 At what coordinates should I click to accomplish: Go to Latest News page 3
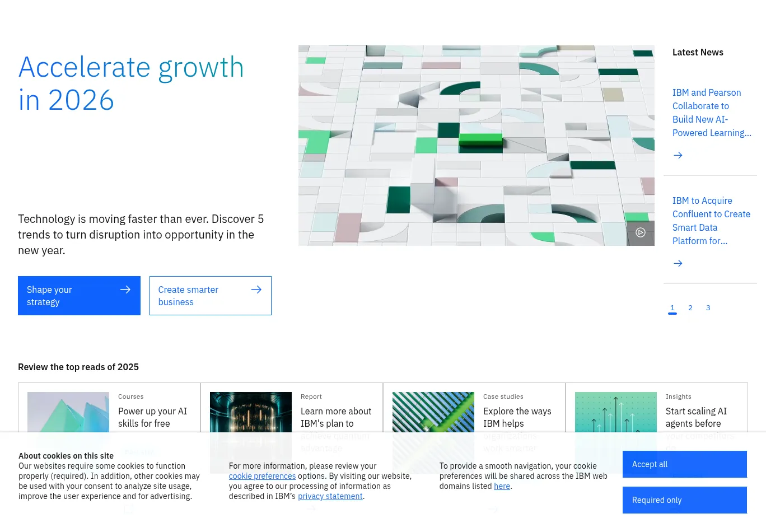(x=708, y=308)
